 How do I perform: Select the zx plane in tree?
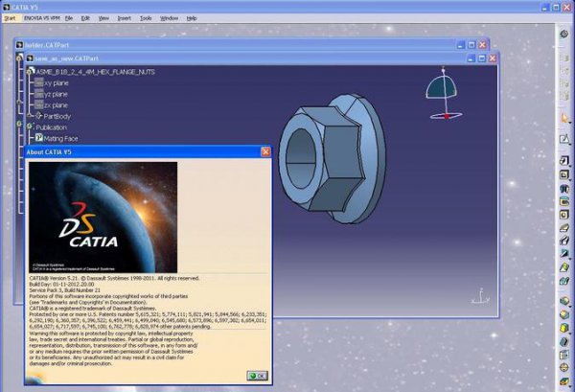point(56,105)
